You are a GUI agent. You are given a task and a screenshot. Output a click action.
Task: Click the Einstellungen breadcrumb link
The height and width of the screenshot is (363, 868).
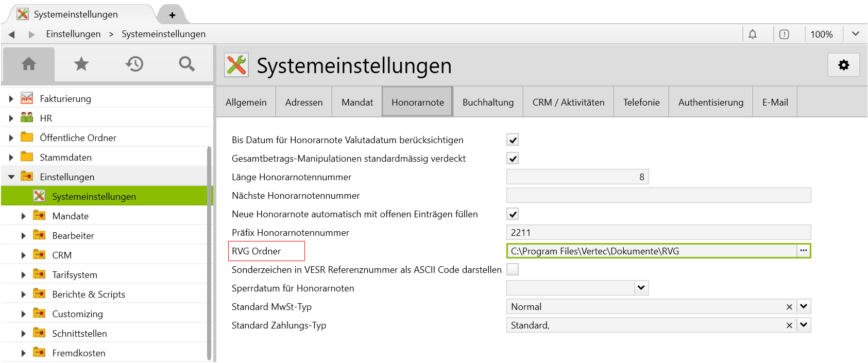73,34
